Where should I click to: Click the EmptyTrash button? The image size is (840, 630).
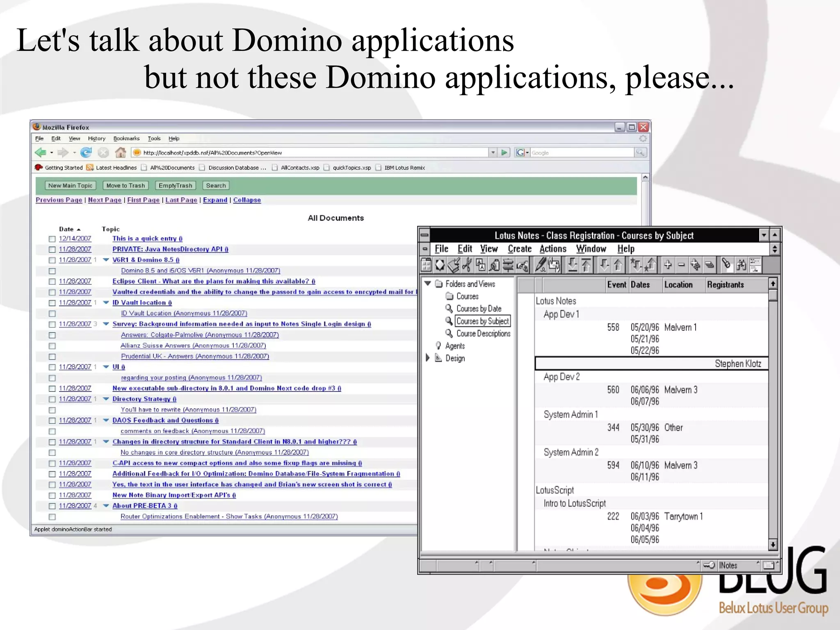click(176, 186)
